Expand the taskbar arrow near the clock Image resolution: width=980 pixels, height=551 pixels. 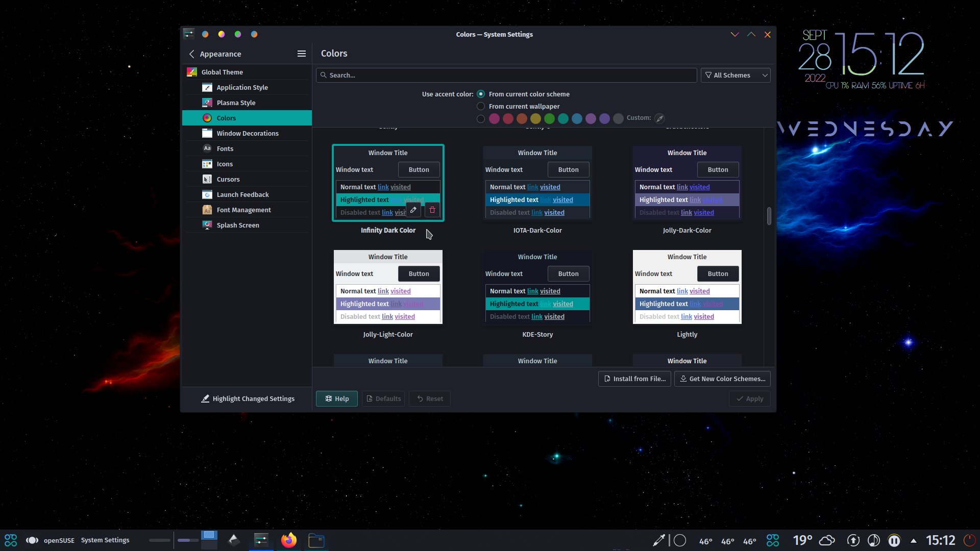point(913,540)
